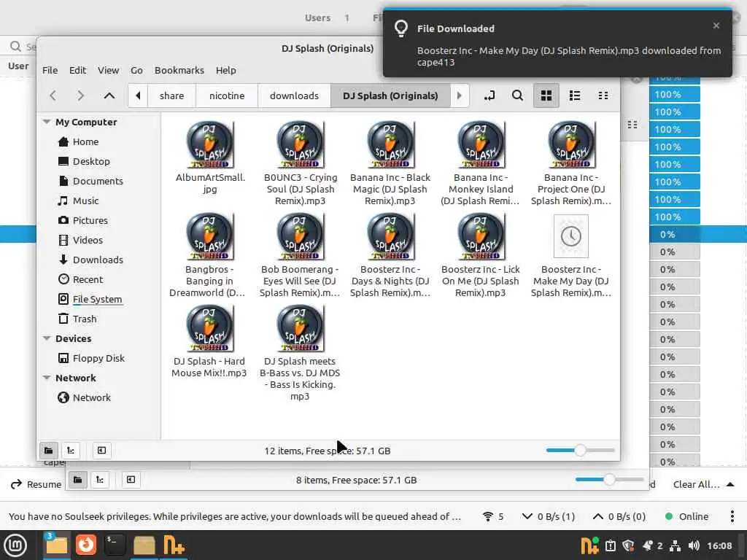747x560 pixels.
Task: Open Documents in the sidebar
Action: coord(98,181)
